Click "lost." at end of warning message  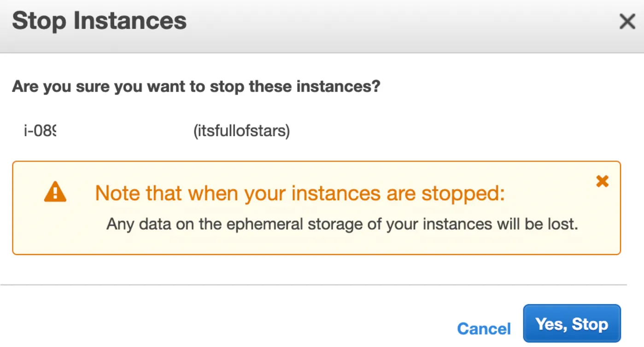[x=563, y=225]
